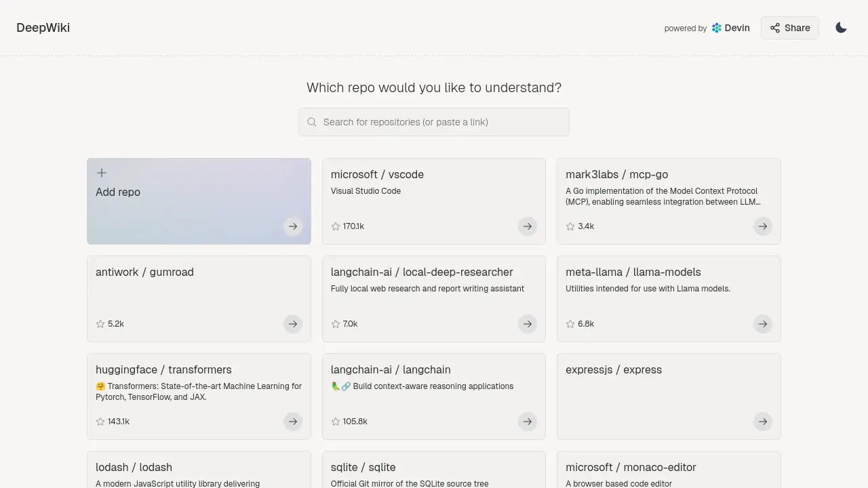
Task: Click the Visual Studio Code description
Action: 366,191
